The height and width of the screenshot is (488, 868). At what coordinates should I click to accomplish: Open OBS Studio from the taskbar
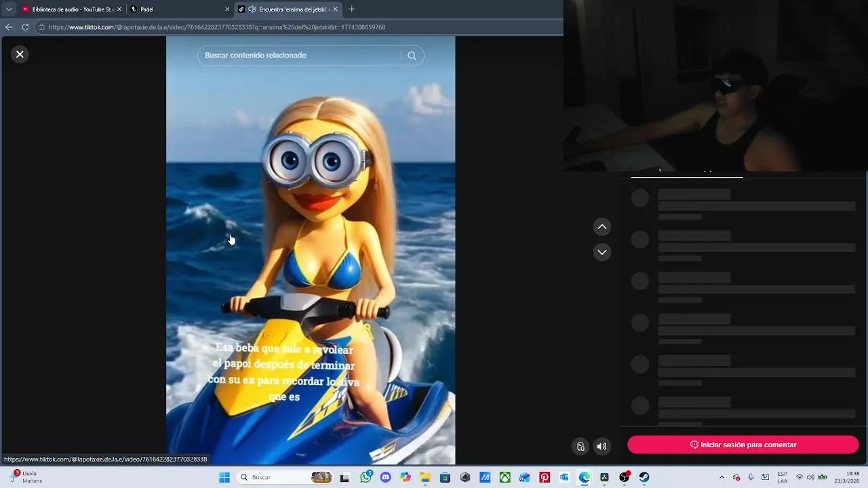(x=625, y=477)
